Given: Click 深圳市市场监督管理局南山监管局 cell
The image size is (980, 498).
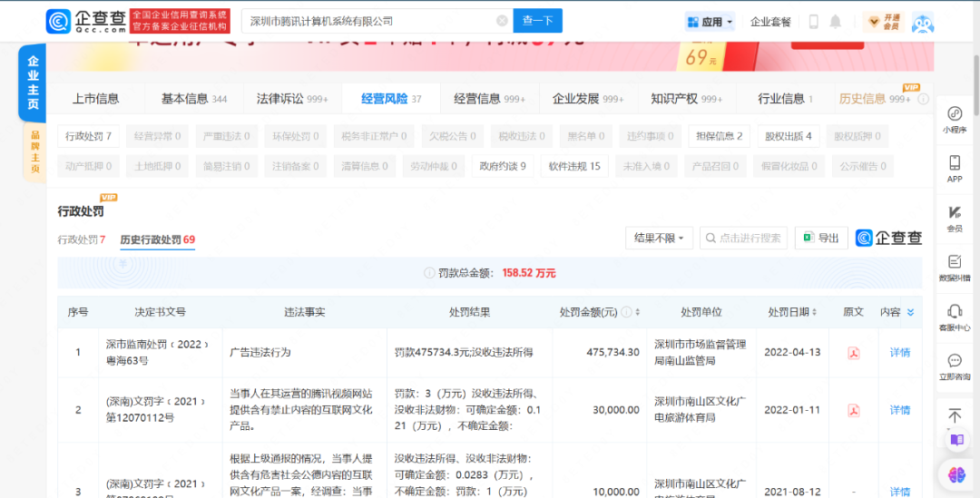Looking at the screenshot, I should point(700,353).
